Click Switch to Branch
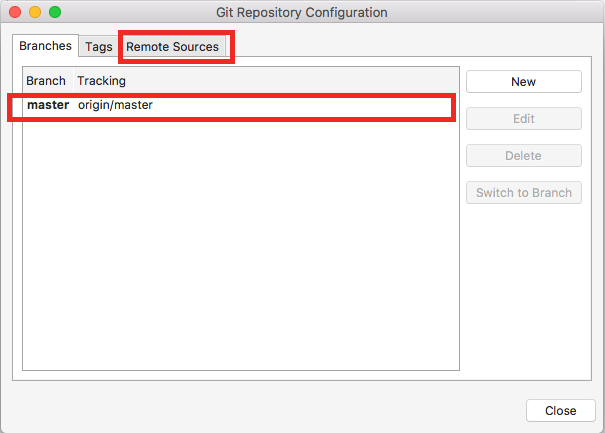This screenshot has height=433, width=605. click(x=523, y=193)
